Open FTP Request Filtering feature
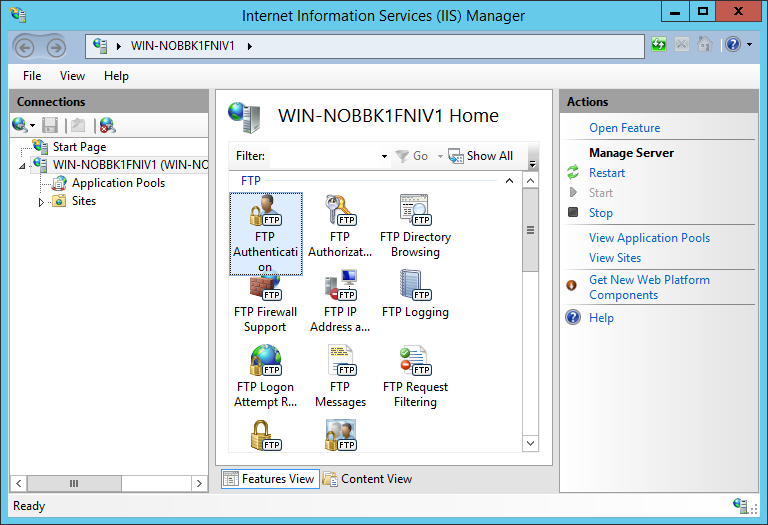 415,376
